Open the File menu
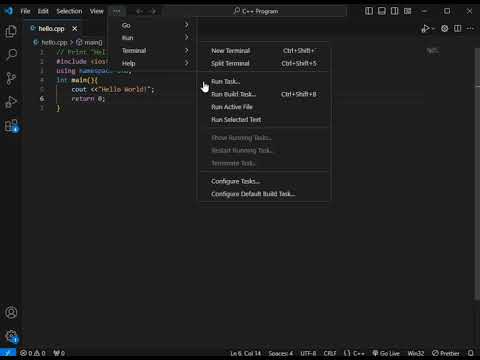 click(25, 11)
